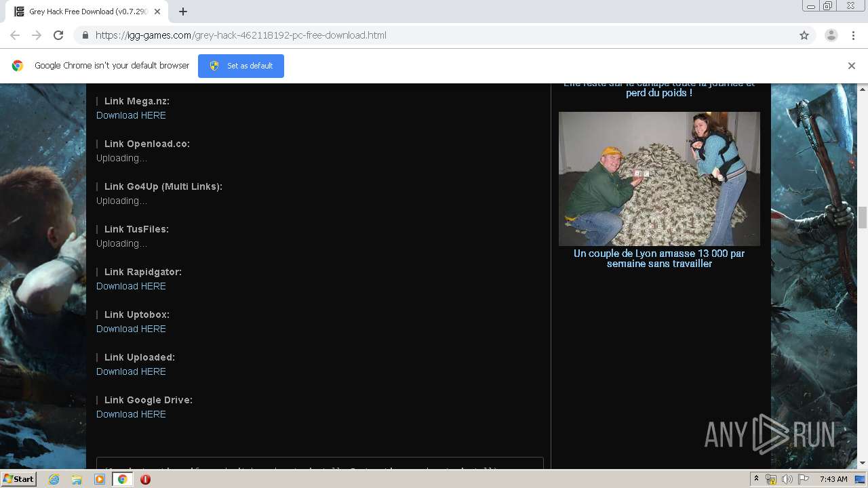
Task: Open the Chrome three-dot menu
Action: [x=853, y=35]
